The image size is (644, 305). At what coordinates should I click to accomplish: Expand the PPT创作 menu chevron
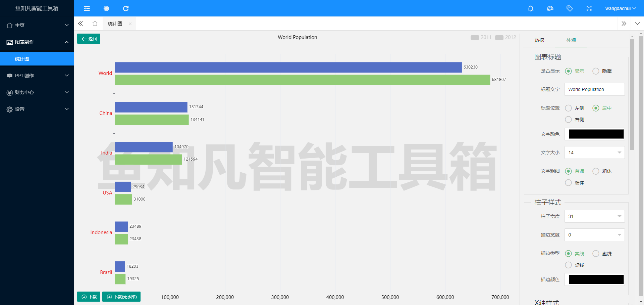click(67, 76)
